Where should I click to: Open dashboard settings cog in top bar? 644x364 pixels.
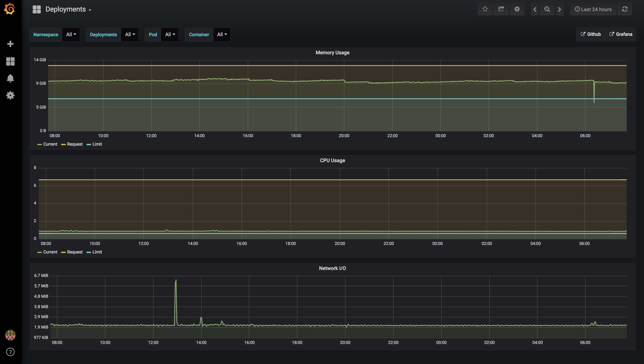coord(517,9)
